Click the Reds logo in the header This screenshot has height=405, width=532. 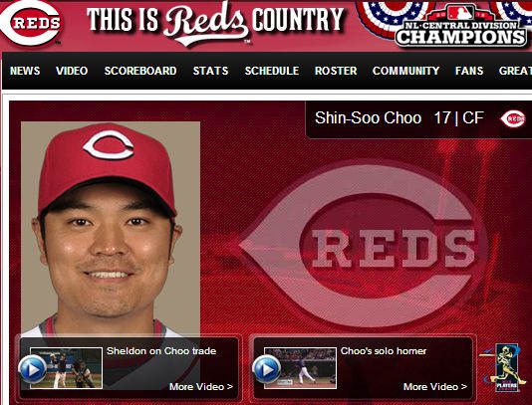click(x=31, y=23)
